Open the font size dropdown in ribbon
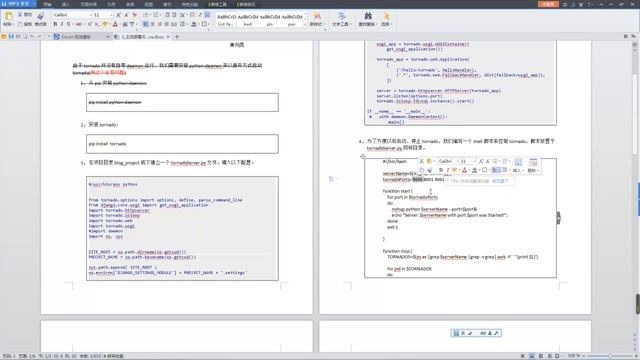This screenshot has height=360, width=640. click(111, 15)
